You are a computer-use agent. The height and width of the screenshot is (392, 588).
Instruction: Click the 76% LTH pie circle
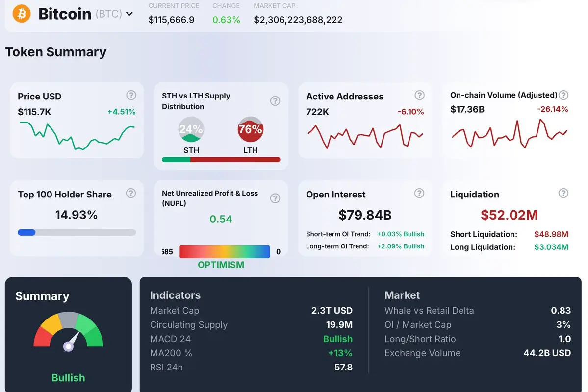point(251,129)
